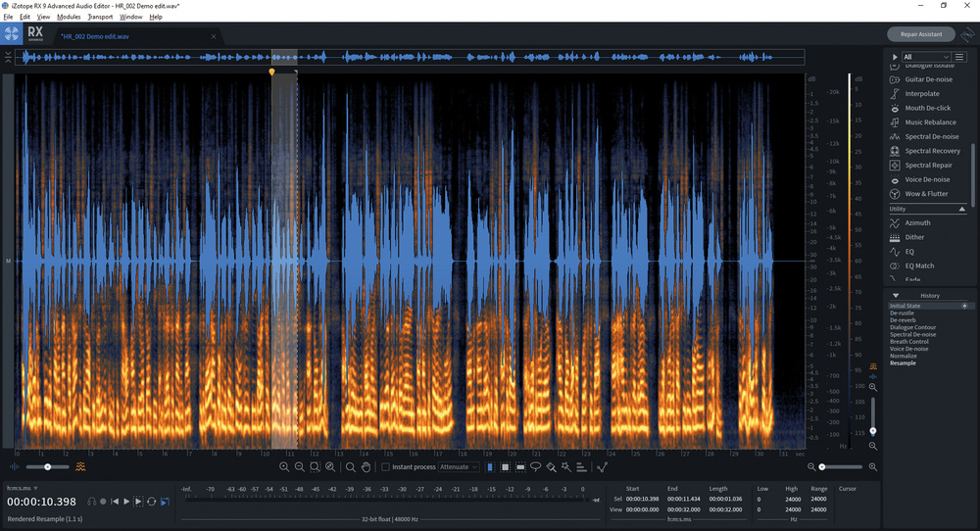
Task: Open the All module filter dropdown
Action: pyautogui.click(x=926, y=57)
